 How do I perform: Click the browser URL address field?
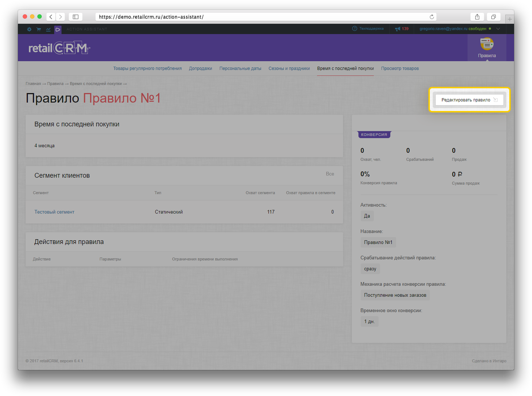pos(266,17)
